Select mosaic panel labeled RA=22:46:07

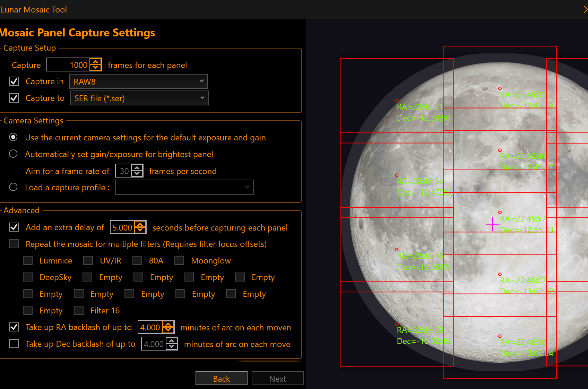pyautogui.click(x=500, y=274)
